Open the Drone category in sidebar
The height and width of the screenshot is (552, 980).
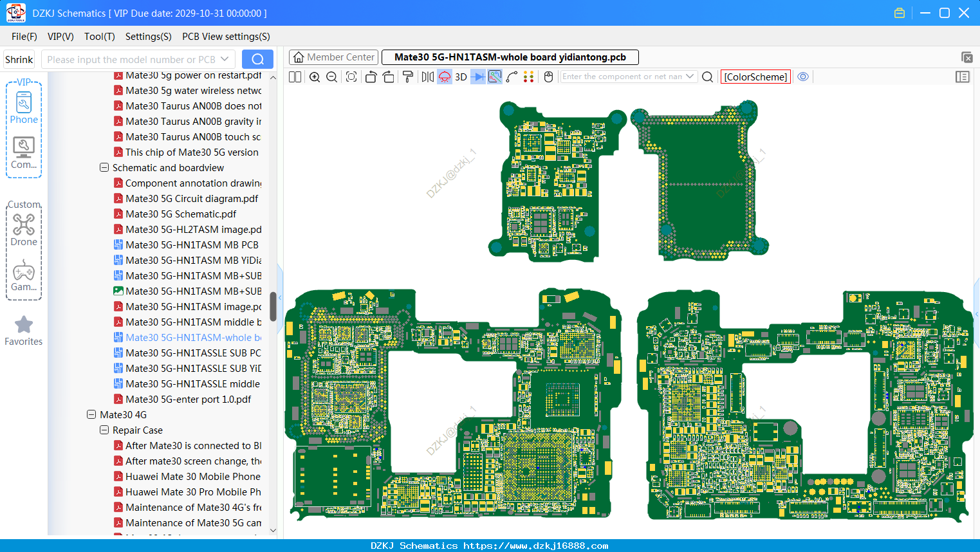click(x=24, y=230)
